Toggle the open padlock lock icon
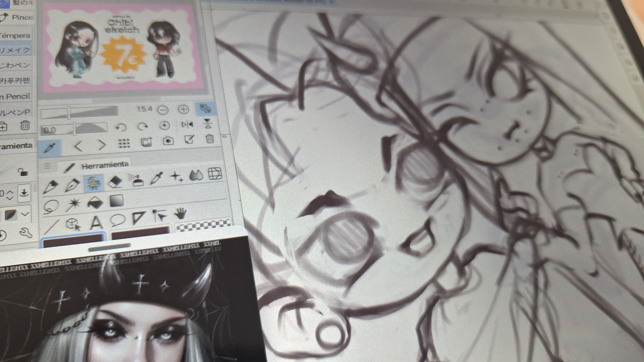Image resolution: width=644 pixels, height=362 pixels. 22,172
